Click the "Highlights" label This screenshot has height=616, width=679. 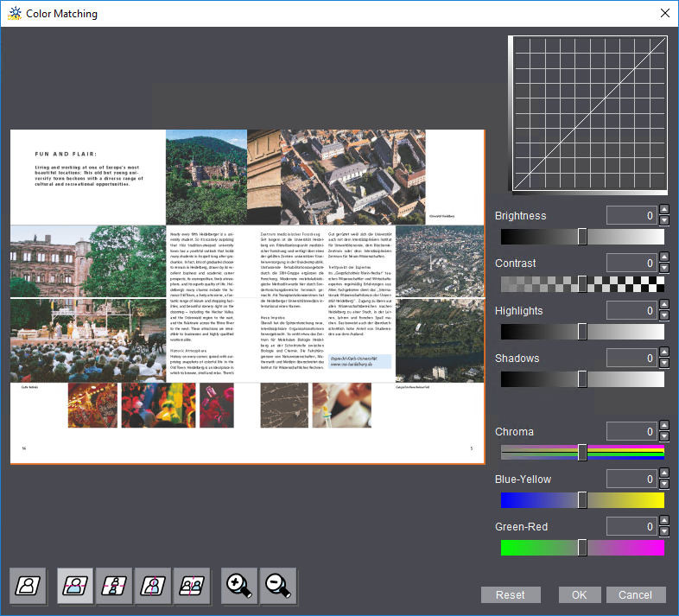519,311
